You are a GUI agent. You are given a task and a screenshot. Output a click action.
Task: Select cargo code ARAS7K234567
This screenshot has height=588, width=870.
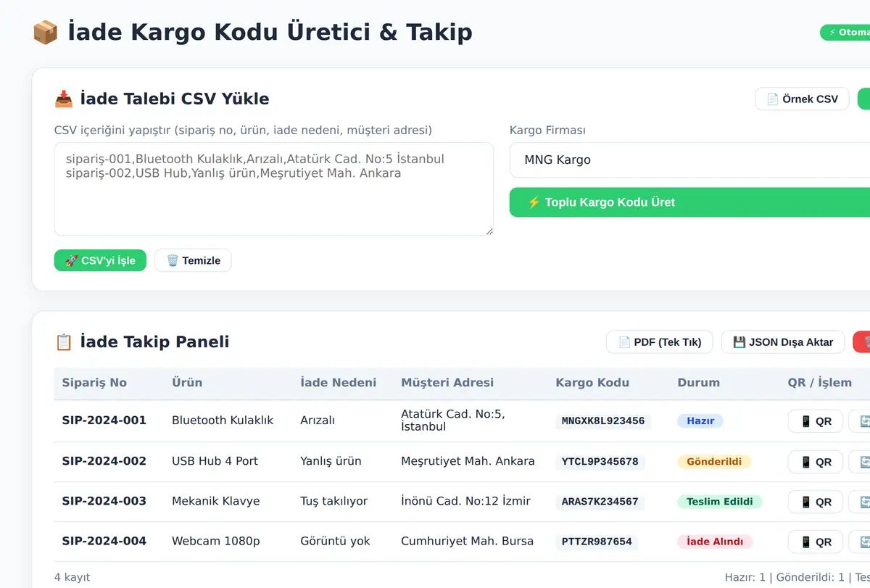600,502
